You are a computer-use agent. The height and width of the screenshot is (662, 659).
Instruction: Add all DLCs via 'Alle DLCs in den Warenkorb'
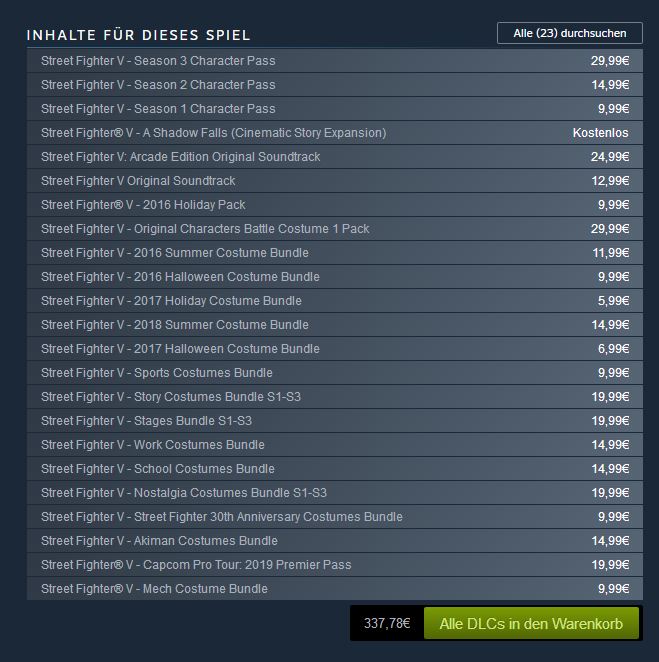[531, 623]
